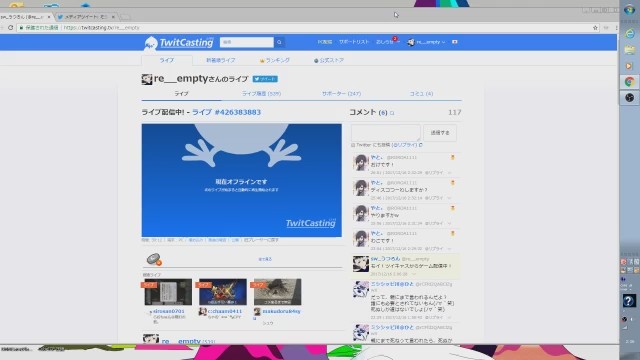The image size is (640, 360).
Task: Focus the comment text box
Action: click(x=386, y=133)
